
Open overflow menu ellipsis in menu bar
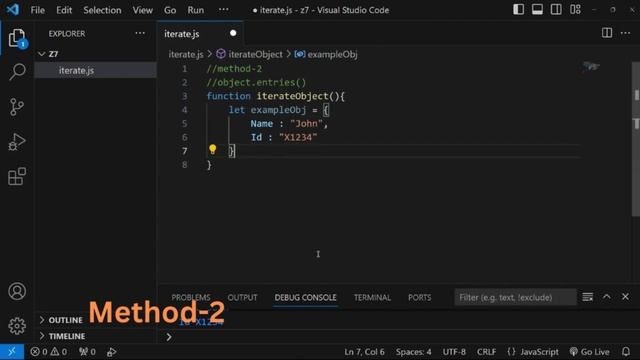tap(224, 9)
